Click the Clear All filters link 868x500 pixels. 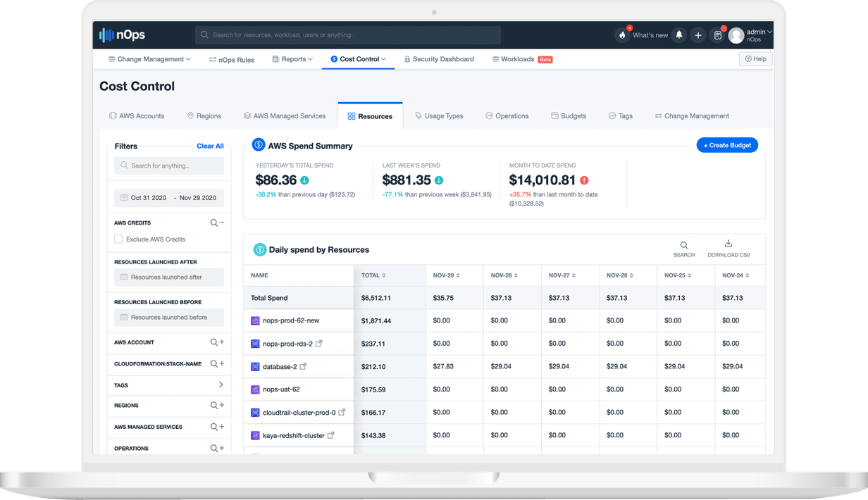pos(210,146)
